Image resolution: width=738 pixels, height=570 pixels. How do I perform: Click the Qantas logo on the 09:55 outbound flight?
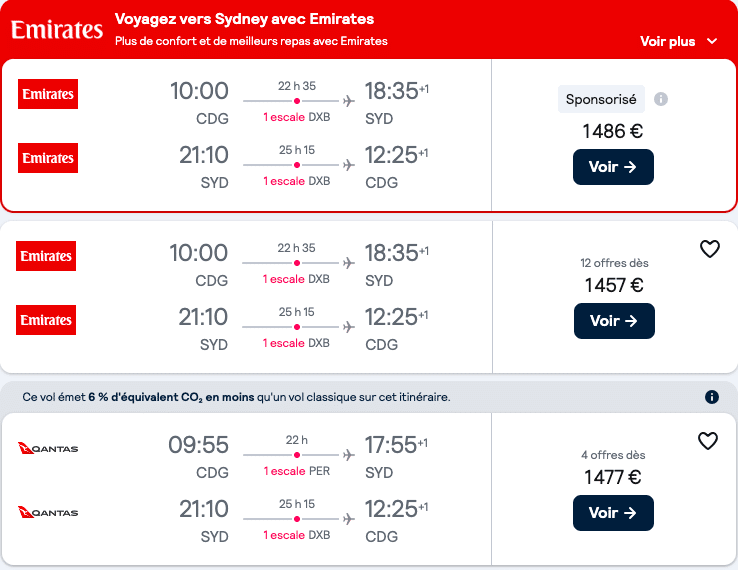point(48,448)
